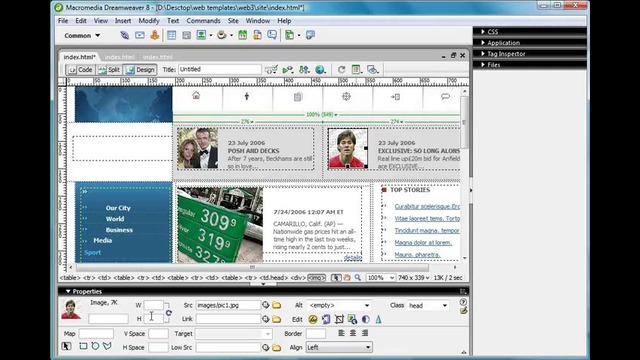Click the Templates insert icon
The image size is (640, 360).
click(x=289, y=35)
